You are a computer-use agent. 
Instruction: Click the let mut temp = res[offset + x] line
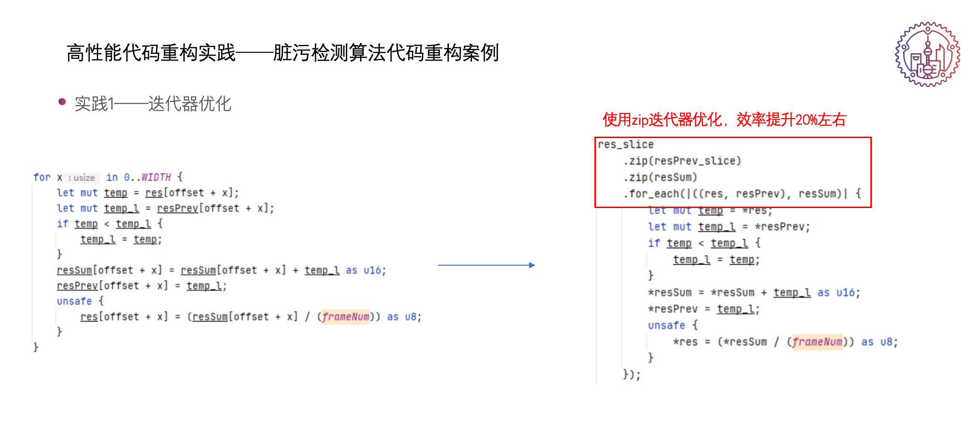pyautogui.click(x=147, y=193)
